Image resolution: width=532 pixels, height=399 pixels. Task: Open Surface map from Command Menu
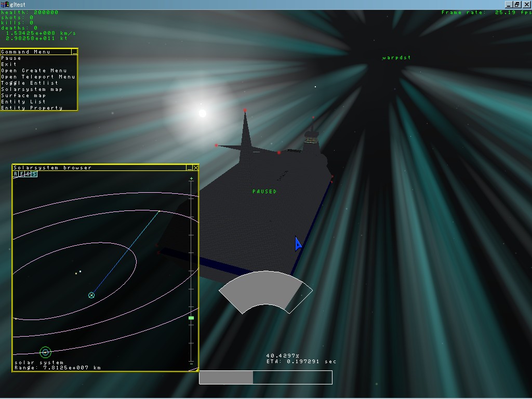coord(39,96)
